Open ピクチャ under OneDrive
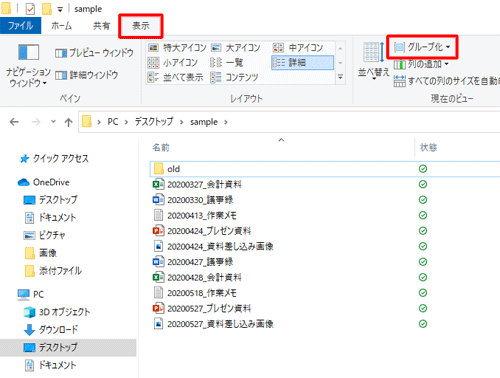This screenshot has height=378, width=500. (x=44, y=235)
